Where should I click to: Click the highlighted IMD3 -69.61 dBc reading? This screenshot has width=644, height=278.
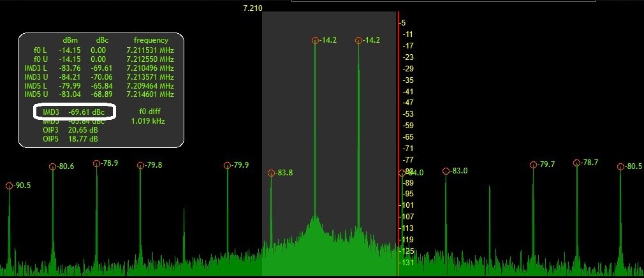pos(75,112)
